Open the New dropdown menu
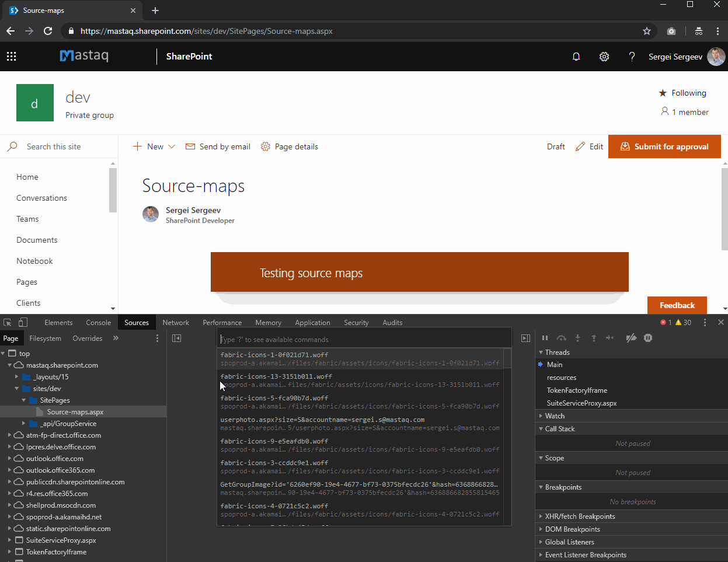The image size is (728, 562). [155, 146]
